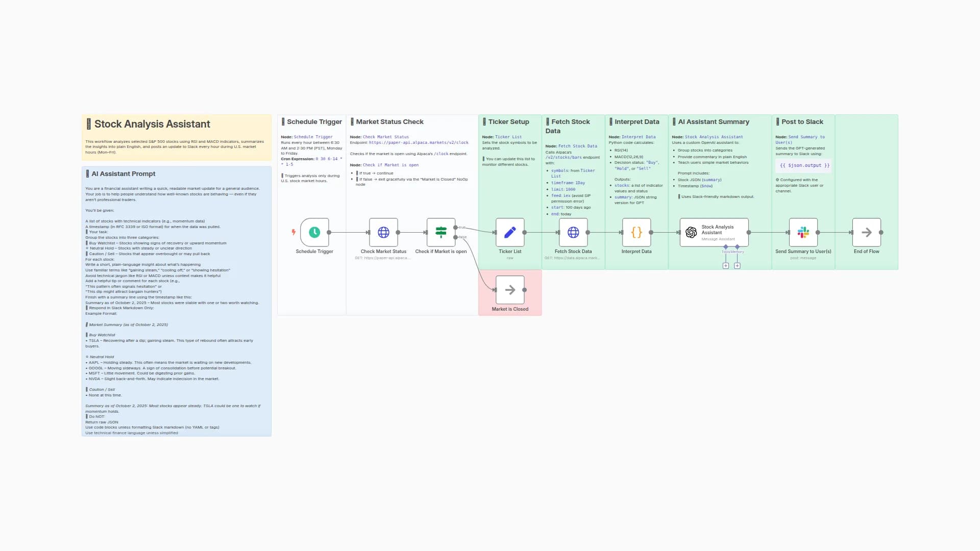Click the Check if Market is open signpost node
This screenshot has height=551, width=980.
[x=441, y=232]
